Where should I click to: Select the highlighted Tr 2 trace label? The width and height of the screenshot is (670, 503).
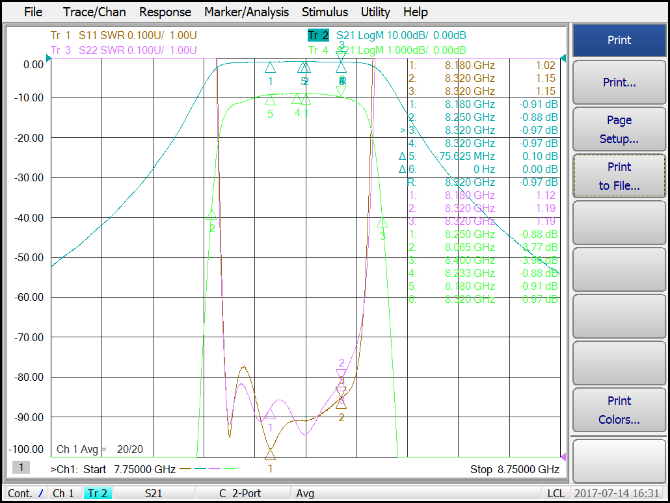click(x=319, y=35)
